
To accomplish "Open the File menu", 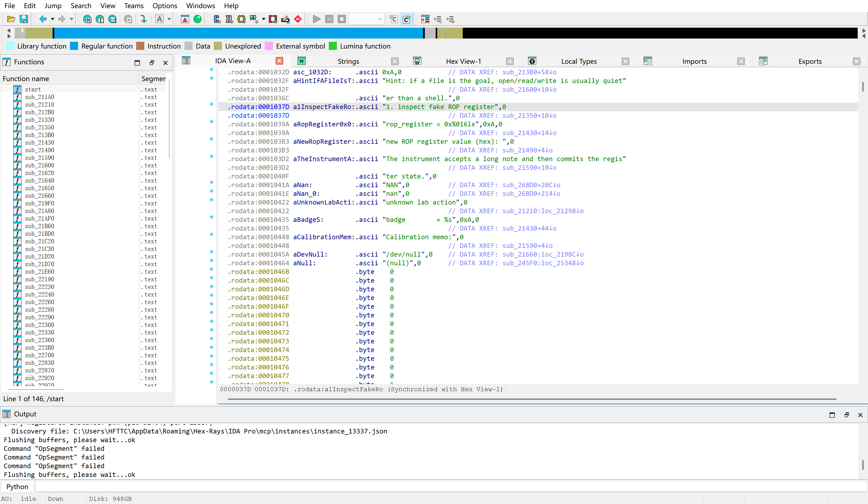I will point(10,6).
